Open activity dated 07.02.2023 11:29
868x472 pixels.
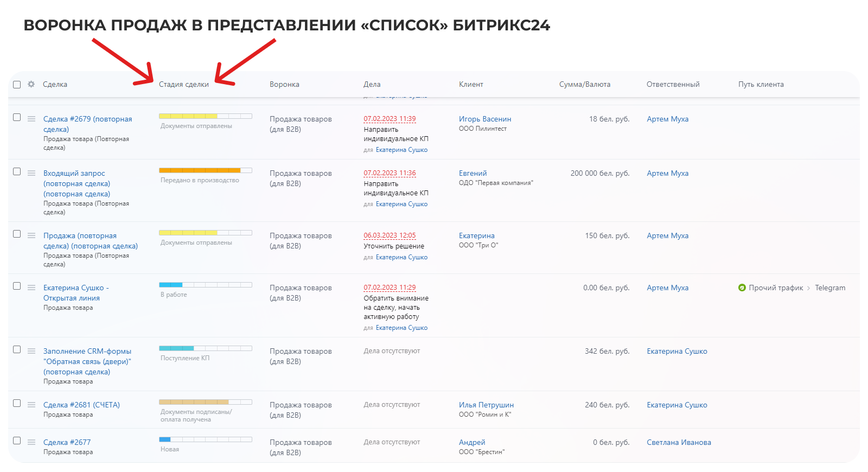390,288
